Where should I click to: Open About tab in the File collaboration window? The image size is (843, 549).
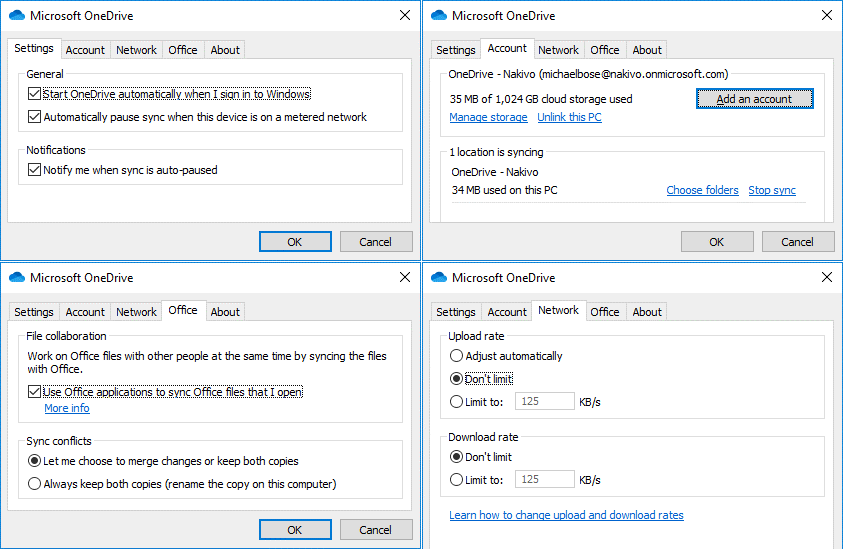[225, 312]
